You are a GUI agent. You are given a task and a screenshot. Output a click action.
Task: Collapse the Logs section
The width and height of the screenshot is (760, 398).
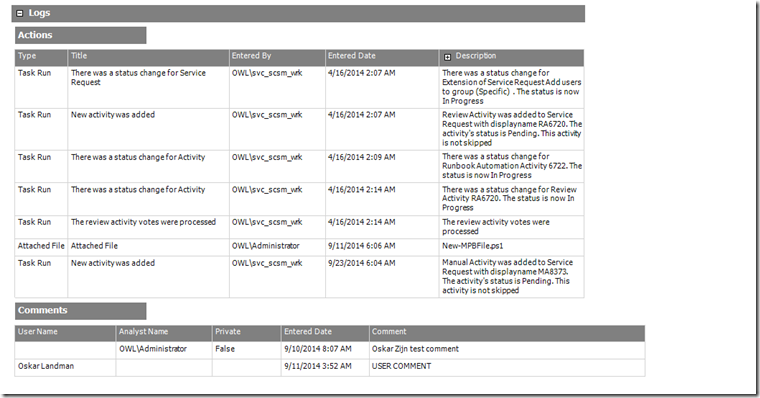20,14
